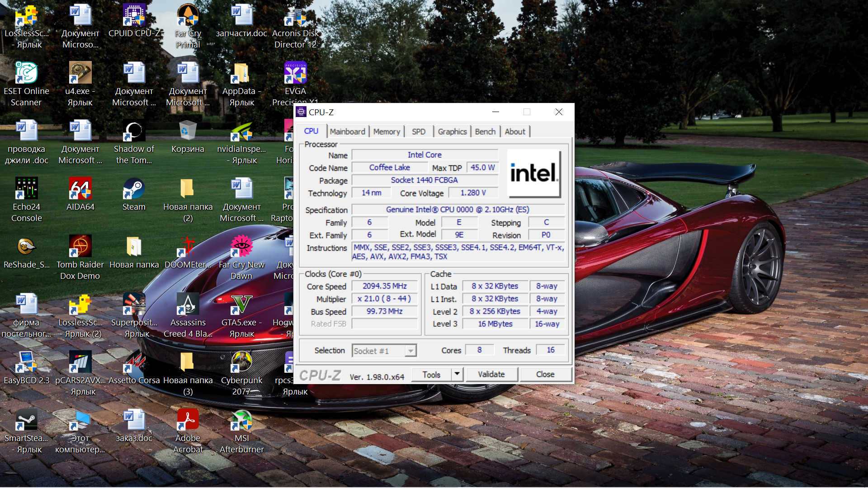Click the Validate button
Image resolution: width=868 pixels, height=488 pixels.
(491, 374)
